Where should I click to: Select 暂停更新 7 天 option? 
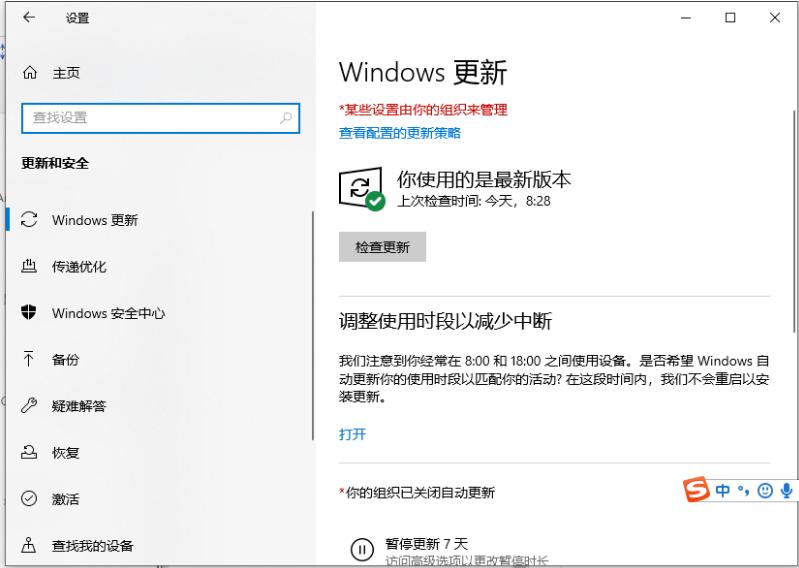[x=427, y=544]
